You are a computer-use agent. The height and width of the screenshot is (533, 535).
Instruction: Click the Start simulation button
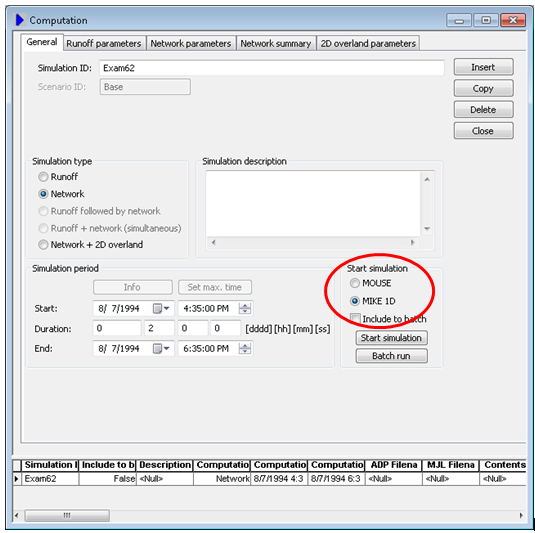coord(391,338)
